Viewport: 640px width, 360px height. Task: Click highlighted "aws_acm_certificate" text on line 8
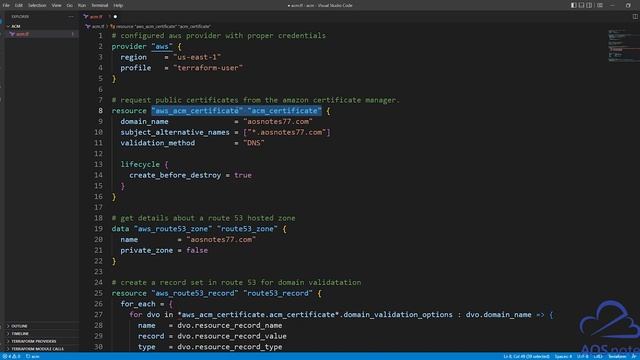pyautogui.click(x=197, y=111)
